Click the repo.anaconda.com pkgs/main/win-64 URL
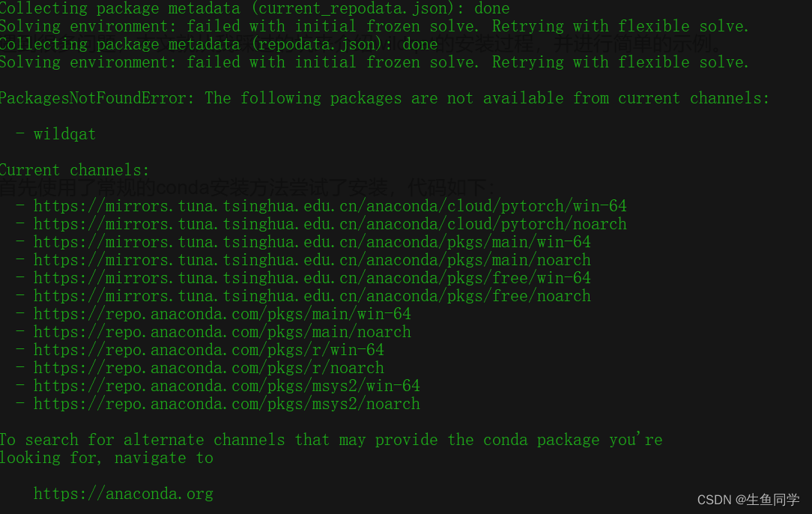812x514 pixels. click(x=222, y=314)
